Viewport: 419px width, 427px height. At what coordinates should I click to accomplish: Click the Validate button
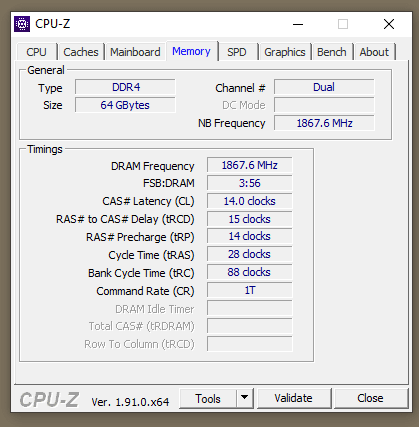coord(294,398)
